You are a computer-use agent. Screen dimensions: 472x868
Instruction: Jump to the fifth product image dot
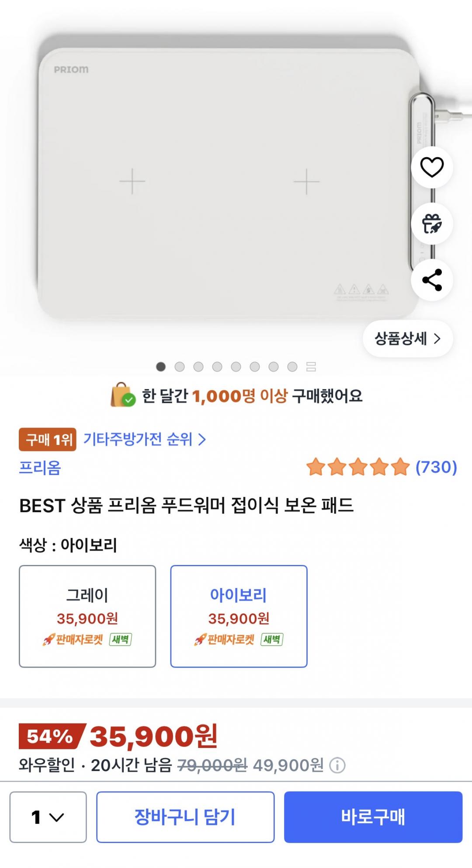pyautogui.click(x=236, y=367)
